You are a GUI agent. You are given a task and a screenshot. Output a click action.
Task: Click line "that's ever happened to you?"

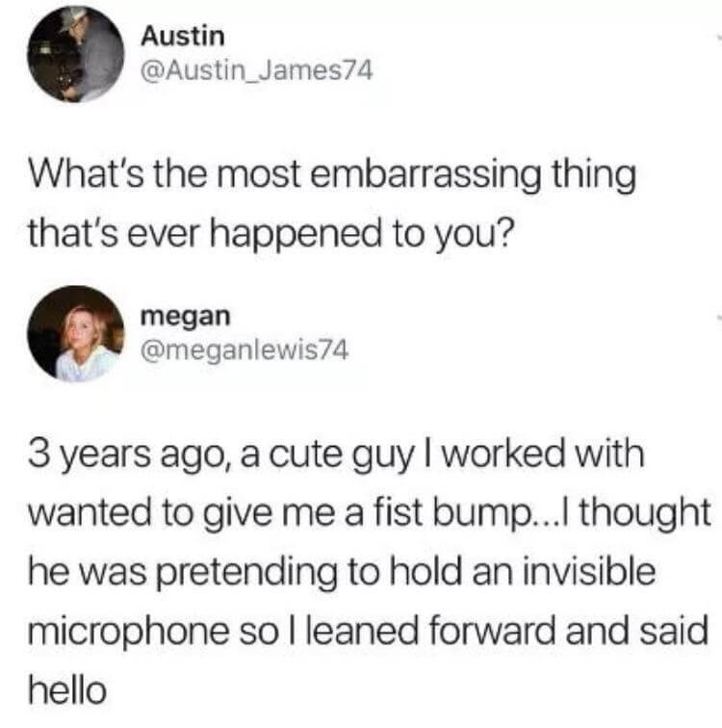271,234
